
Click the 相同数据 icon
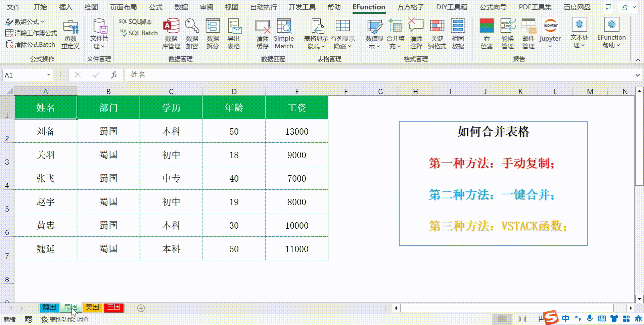458,26
